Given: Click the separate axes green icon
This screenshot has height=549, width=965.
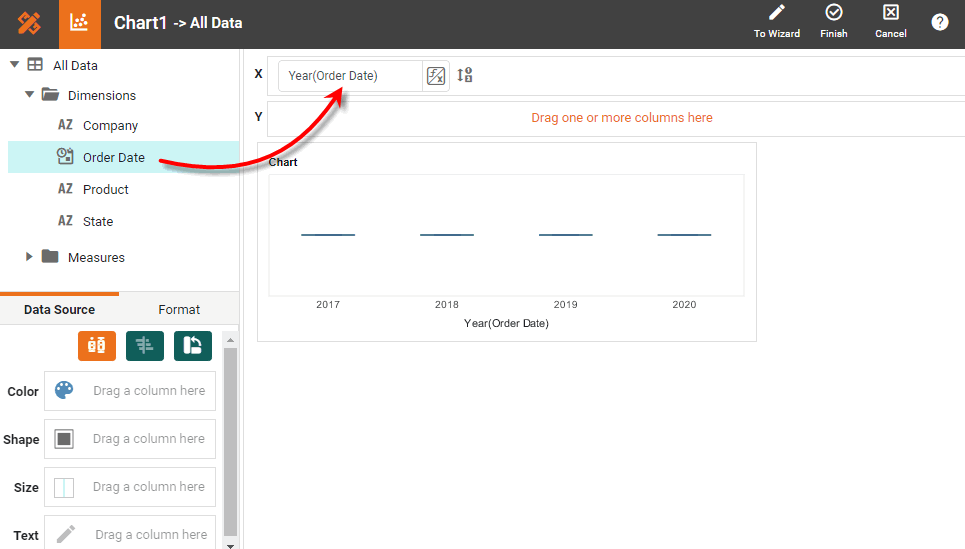Looking at the screenshot, I should pyautogui.click(x=145, y=346).
